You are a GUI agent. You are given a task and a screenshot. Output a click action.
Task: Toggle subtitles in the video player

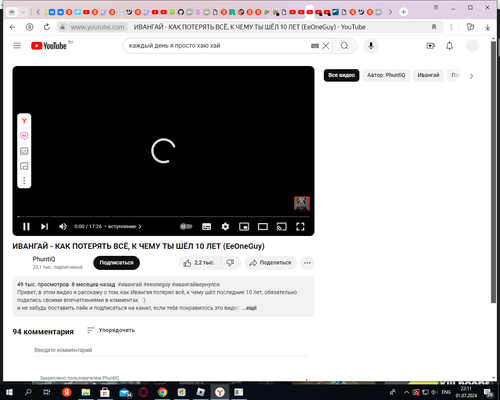tap(207, 227)
